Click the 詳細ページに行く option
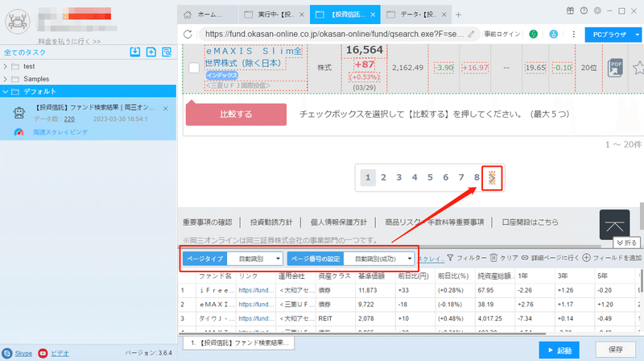This screenshot has width=644, height=361. 551,258
